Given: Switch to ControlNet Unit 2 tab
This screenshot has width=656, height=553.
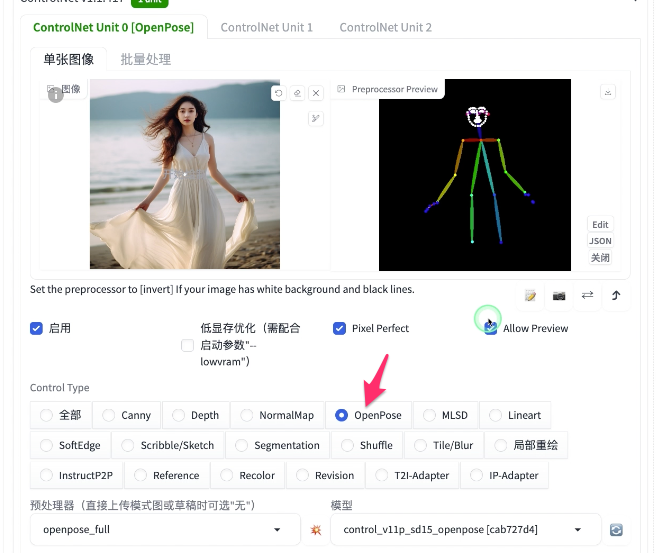Looking at the screenshot, I should [385, 28].
